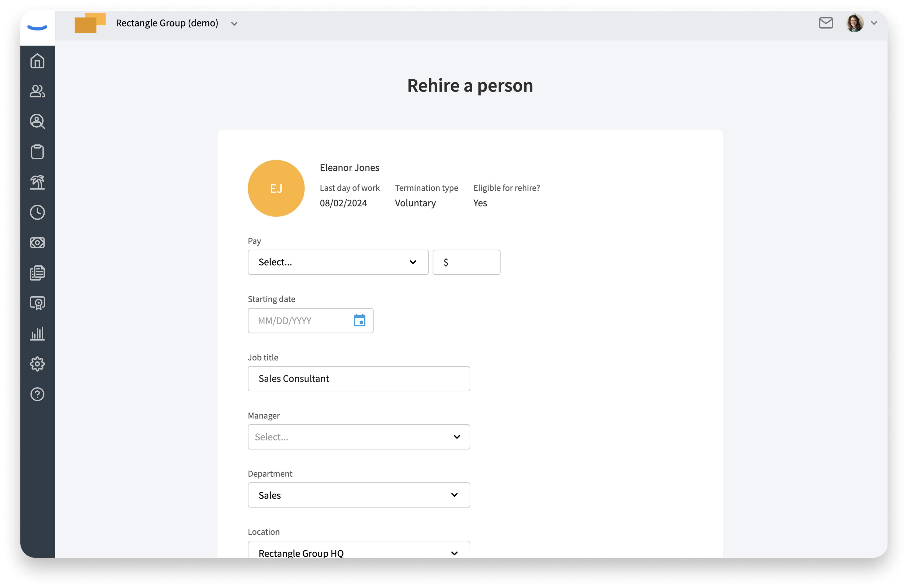Open the help question mark icon
Screen dimensions: 908x588
point(37,394)
